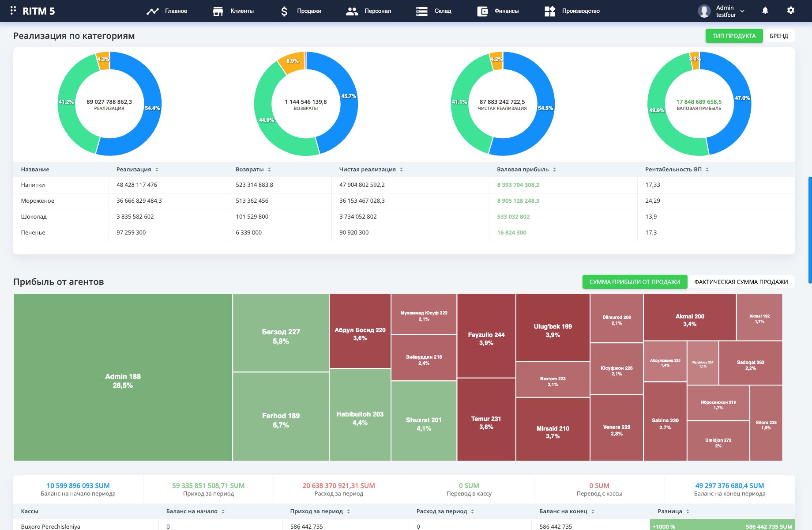The image size is (812, 530).
Task: Sort by Баланс на конец arrows
Action: point(593,511)
